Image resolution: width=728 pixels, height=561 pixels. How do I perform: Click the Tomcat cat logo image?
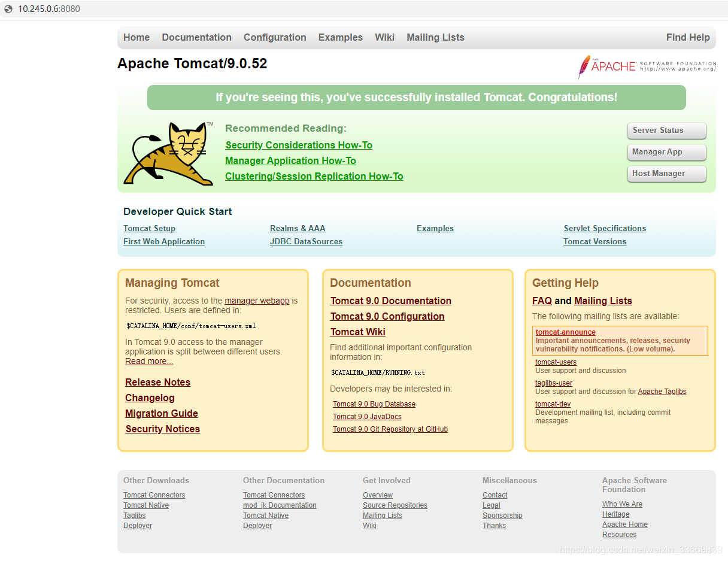tap(169, 153)
